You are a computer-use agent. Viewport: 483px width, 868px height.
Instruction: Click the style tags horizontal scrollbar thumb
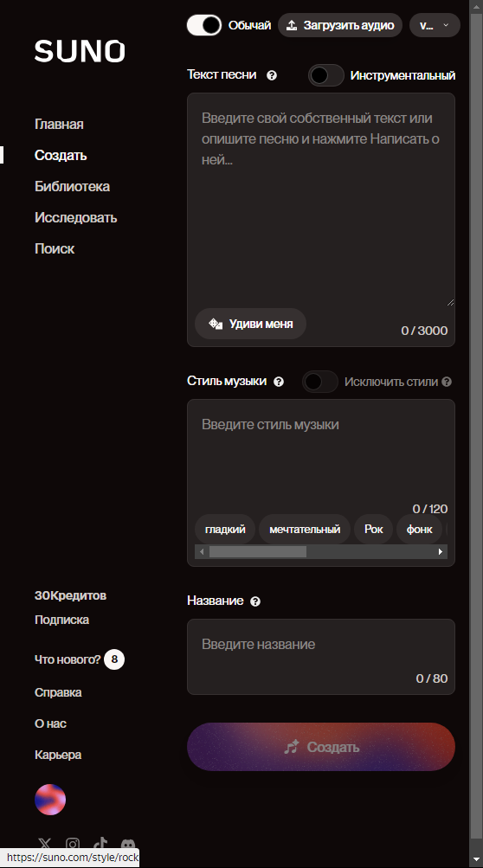(x=258, y=551)
